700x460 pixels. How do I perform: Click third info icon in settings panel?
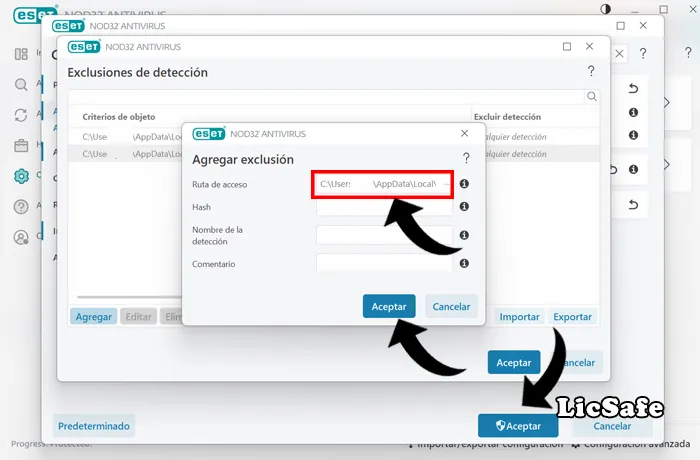[x=633, y=169]
